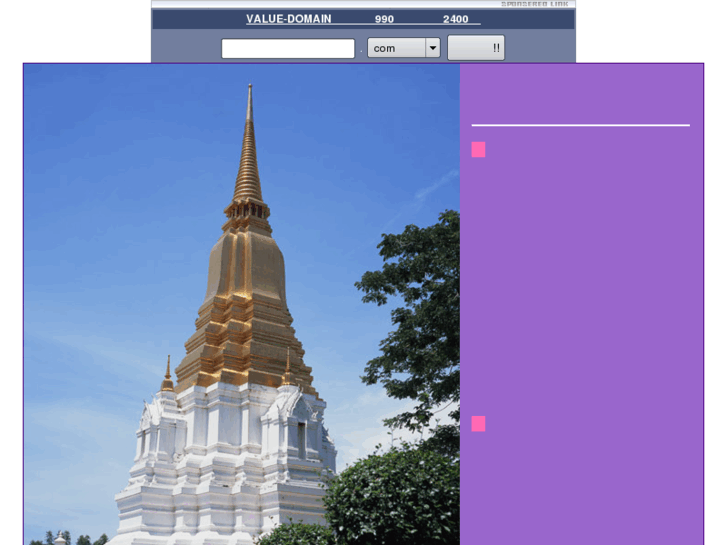Expand the com domain extension dropdown
727x545 pixels.
[404, 48]
